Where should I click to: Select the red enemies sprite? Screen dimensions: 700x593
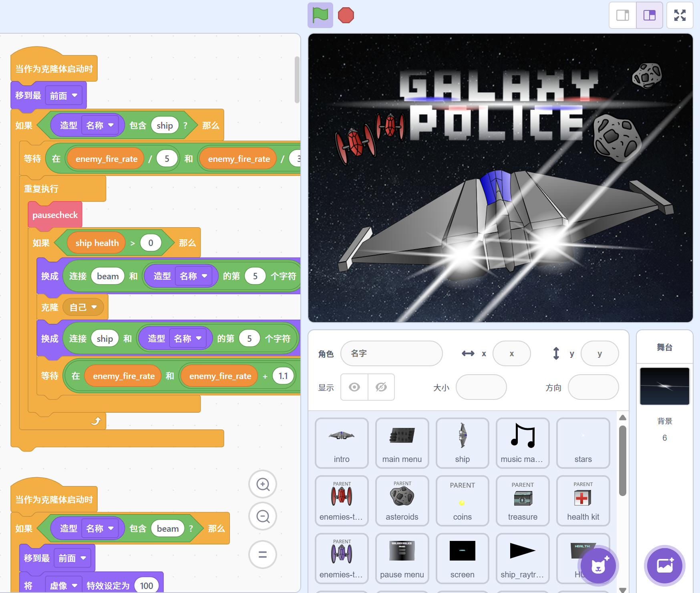[342, 501]
